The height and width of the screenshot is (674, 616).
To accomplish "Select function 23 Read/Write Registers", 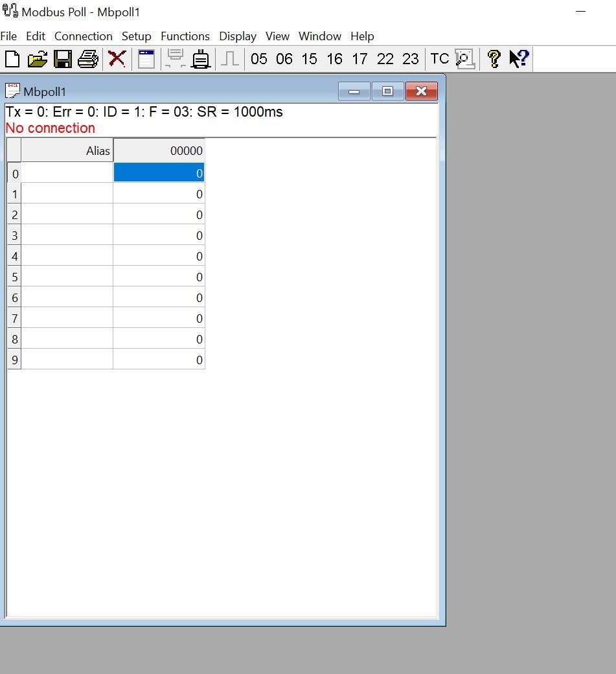I will tap(410, 58).
